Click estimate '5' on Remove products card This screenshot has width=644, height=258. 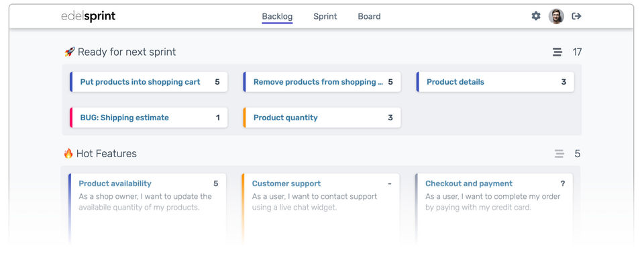390,82
